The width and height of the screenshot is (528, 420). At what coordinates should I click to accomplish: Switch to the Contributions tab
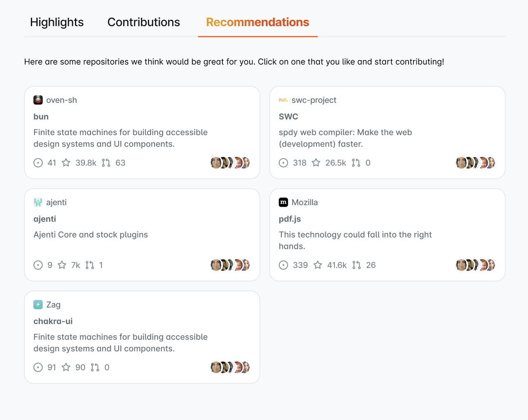click(x=143, y=22)
